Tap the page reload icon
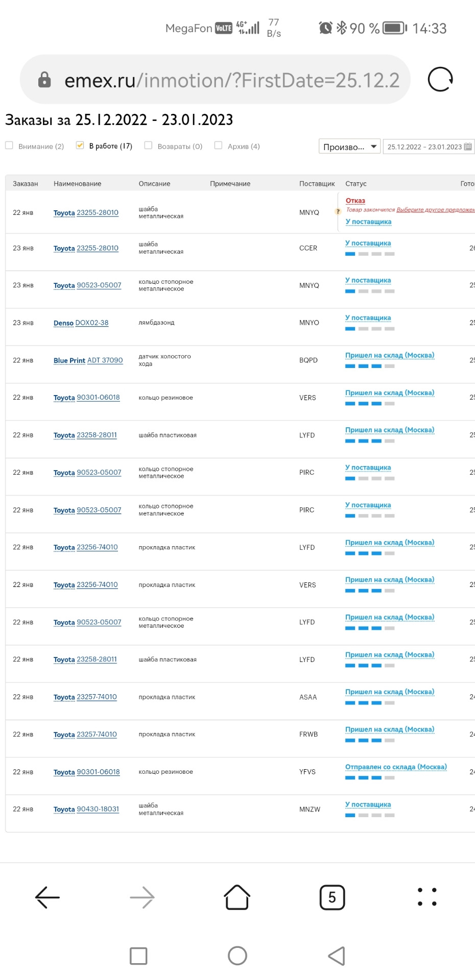Image resolution: width=475 pixels, height=980 pixels. [x=440, y=80]
